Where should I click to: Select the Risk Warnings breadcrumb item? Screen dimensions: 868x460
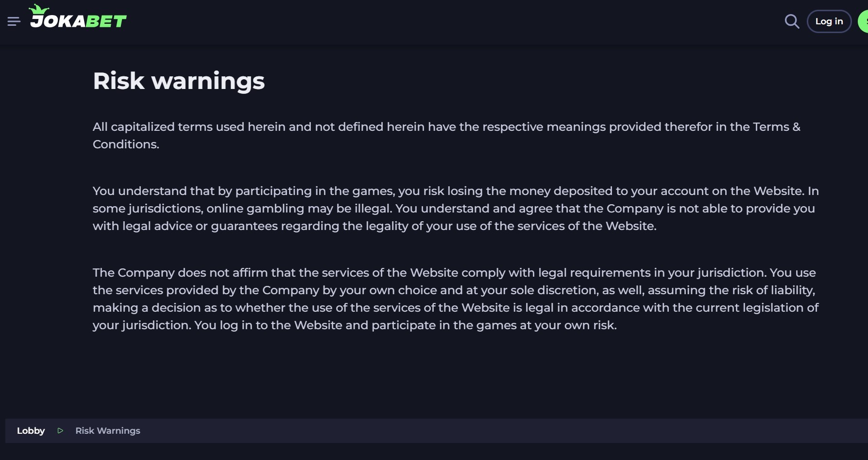108,431
